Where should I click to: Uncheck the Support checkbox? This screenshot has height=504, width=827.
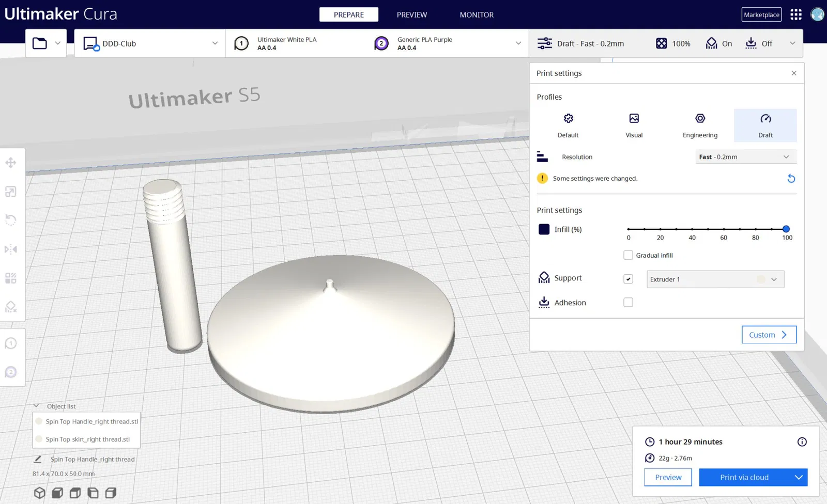[x=628, y=279]
